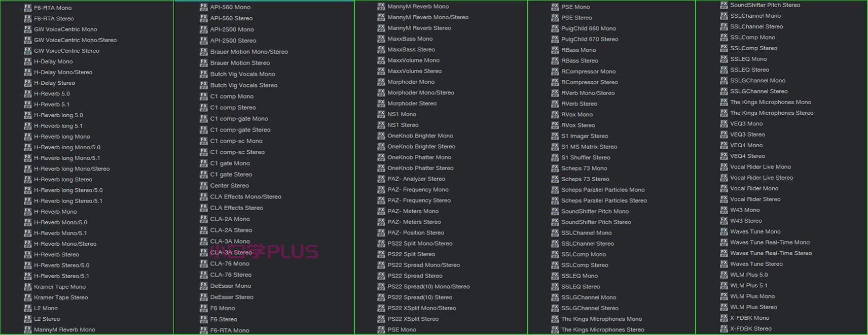Select C1 comp-sc Mono
Image resolution: width=868 pixels, height=335 pixels.
tap(236, 141)
